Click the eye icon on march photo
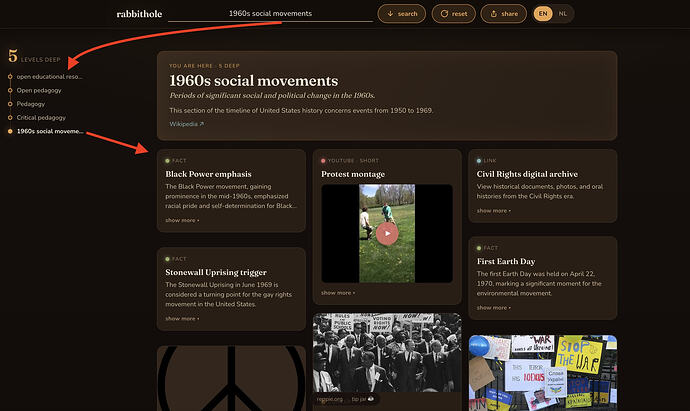 [371, 399]
